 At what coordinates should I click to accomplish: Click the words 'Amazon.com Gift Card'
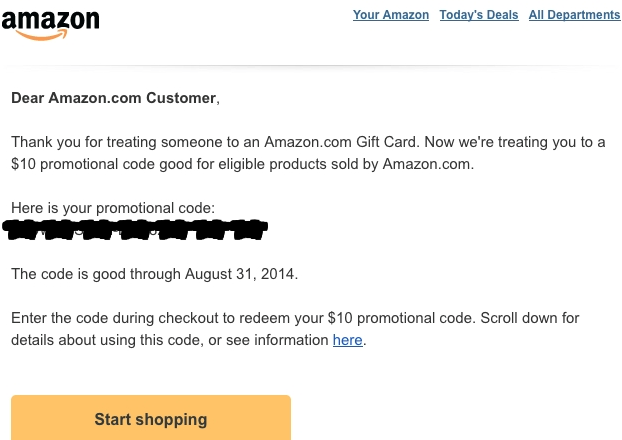point(340,142)
